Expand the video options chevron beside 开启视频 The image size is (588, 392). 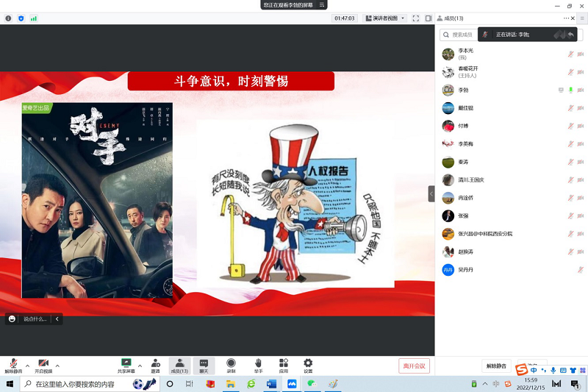[57, 366]
